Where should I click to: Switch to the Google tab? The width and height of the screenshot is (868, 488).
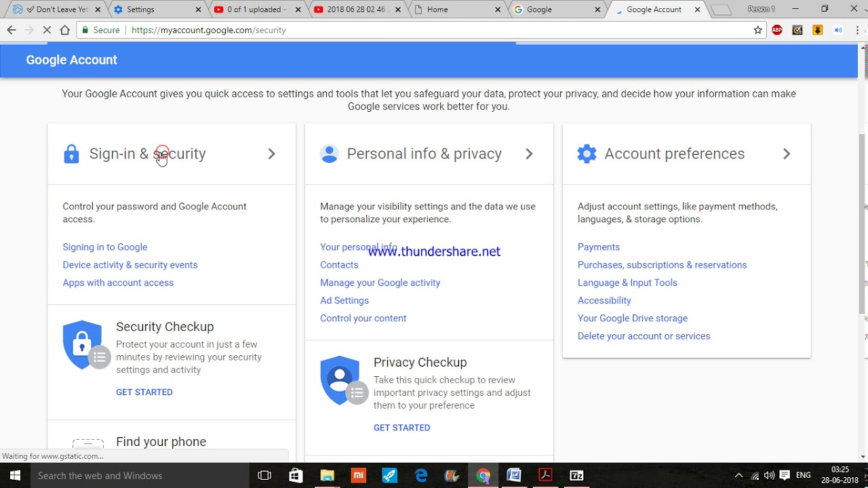click(x=557, y=9)
